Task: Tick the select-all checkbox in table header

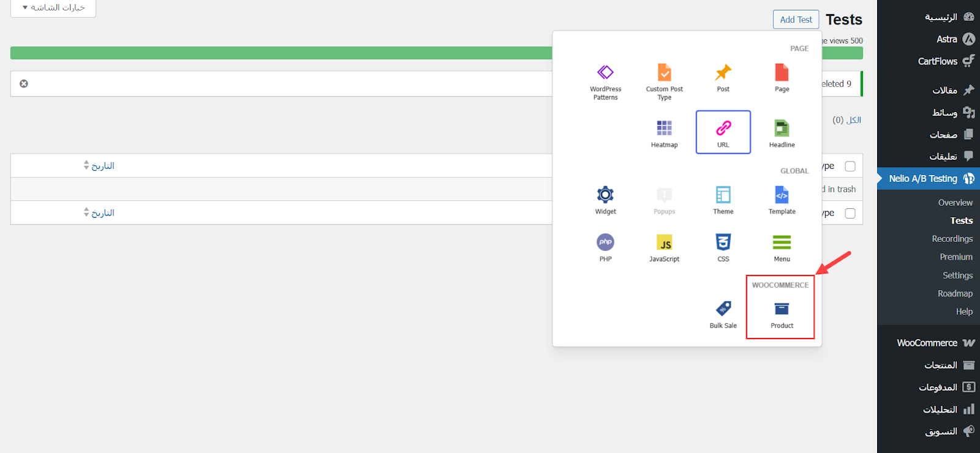Action: (x=850, y=166)
